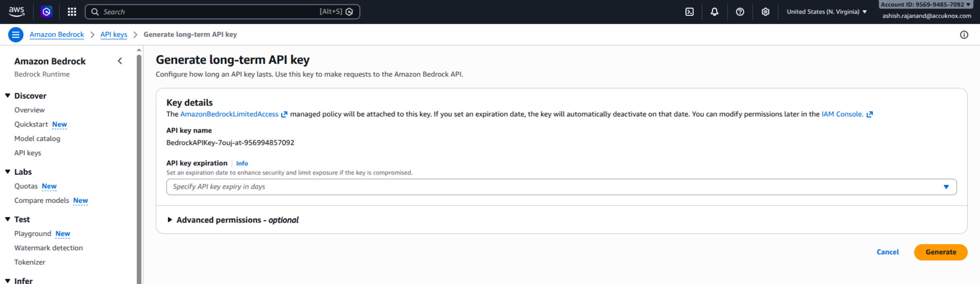The height and width of the screenshot is (284, 980).
Task: Click the Bedrock Runtime subtitle text
Action: (42, 74)
